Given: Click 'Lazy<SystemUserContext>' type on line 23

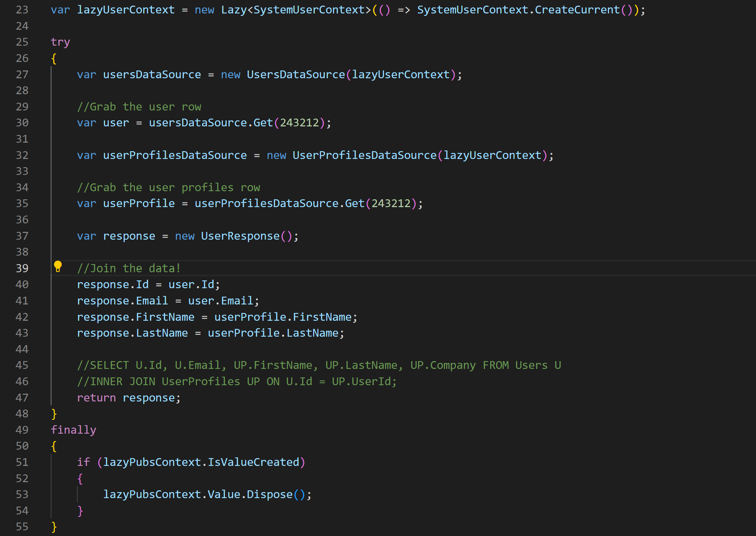Looking at the screenshot, I should click(296, 10).
